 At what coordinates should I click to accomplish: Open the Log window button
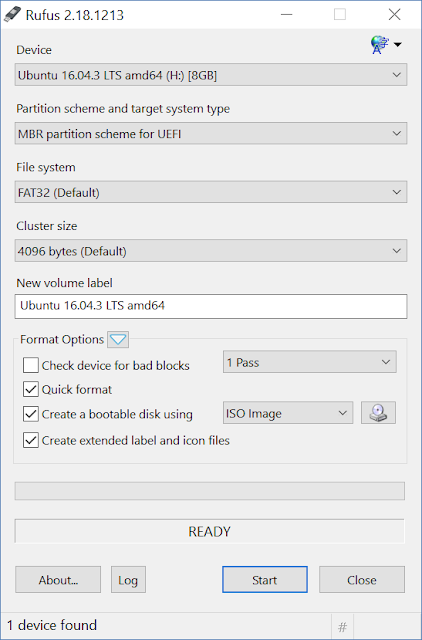pyautogui.click(x=128, y=580)
